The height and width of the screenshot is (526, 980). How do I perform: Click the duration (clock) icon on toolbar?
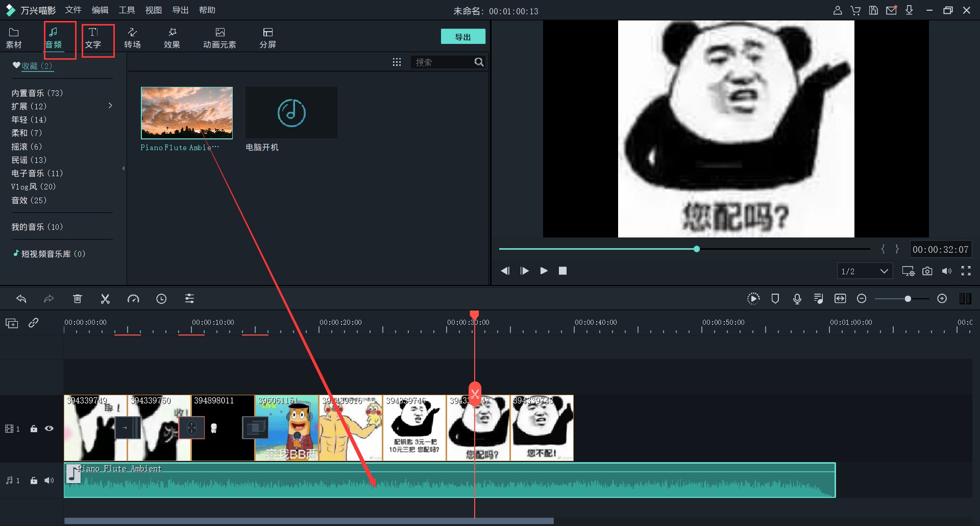[x=161, y=299]
